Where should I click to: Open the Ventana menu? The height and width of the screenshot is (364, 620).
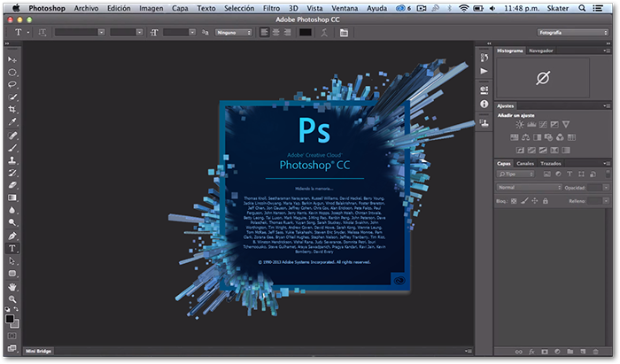tap(345, 8)
